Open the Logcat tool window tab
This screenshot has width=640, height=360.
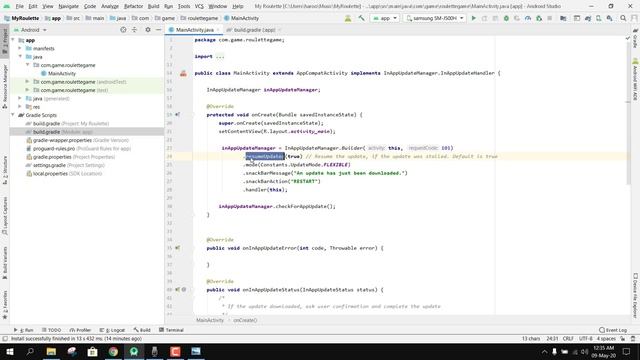point(113,330)
